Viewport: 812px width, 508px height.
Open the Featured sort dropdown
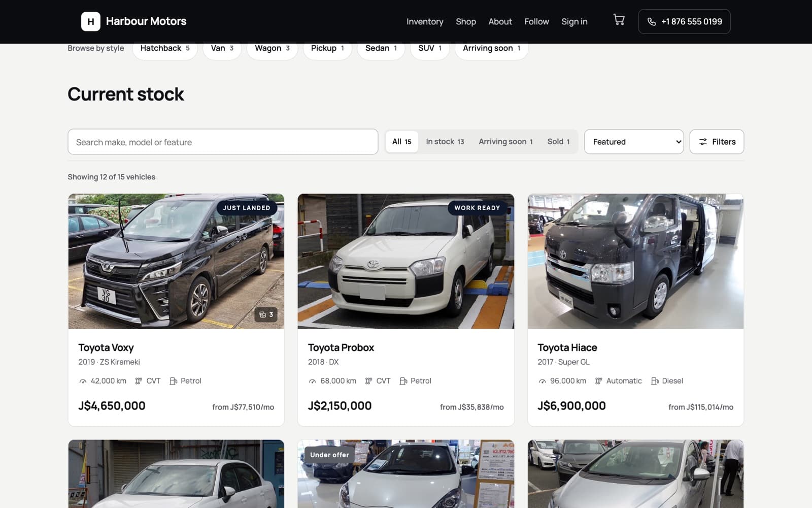[634, 142]
